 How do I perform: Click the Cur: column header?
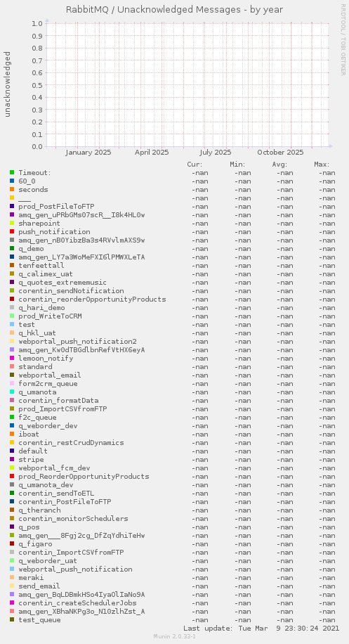tap(195, 165)
